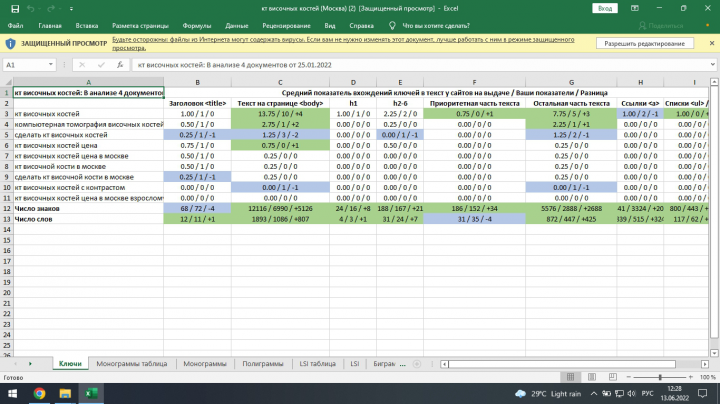This screenshot has width=720, height=404.
Task: Click the Save icon in title bar
Action: [x=15, y=9]
